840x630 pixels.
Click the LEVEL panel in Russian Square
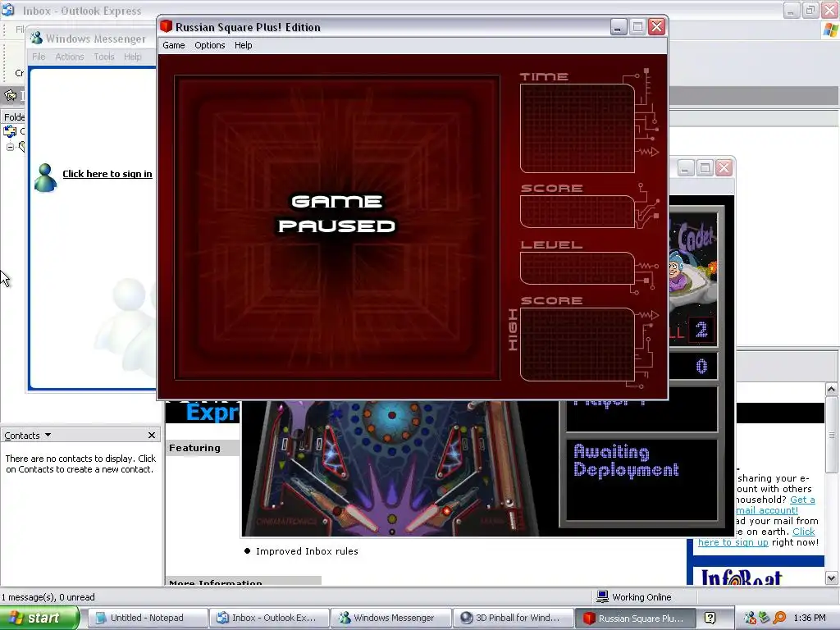[x=577, y=268]
